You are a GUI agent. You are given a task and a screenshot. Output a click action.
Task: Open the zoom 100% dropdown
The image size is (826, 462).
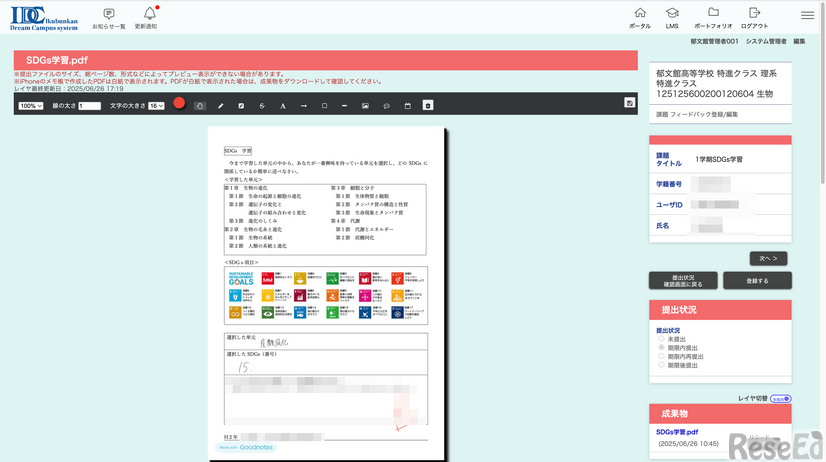click(x=31, y=106)
